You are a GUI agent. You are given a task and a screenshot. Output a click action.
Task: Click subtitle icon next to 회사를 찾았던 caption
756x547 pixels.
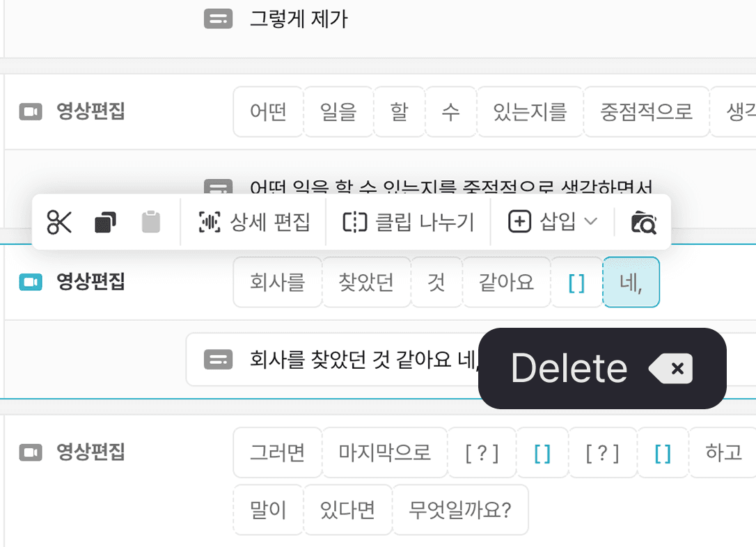pyautogui.click(x=218, y=360)
